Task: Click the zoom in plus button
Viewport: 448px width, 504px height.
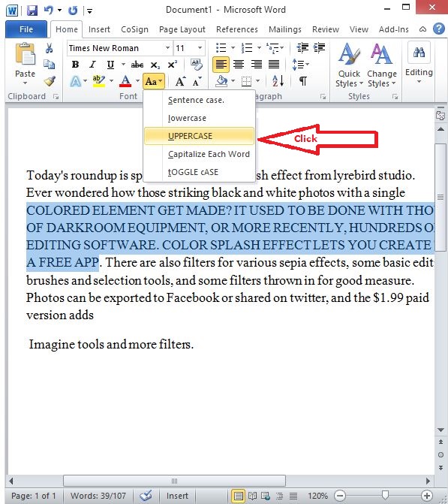Action: [x=426, y=495]
